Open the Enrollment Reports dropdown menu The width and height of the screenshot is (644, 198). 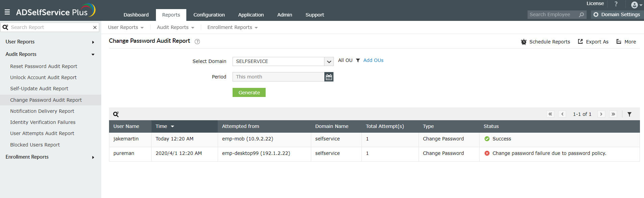click(232, 27)
